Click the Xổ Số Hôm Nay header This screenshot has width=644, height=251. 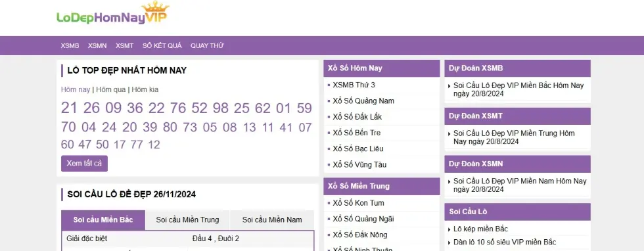tap(382, 68)
